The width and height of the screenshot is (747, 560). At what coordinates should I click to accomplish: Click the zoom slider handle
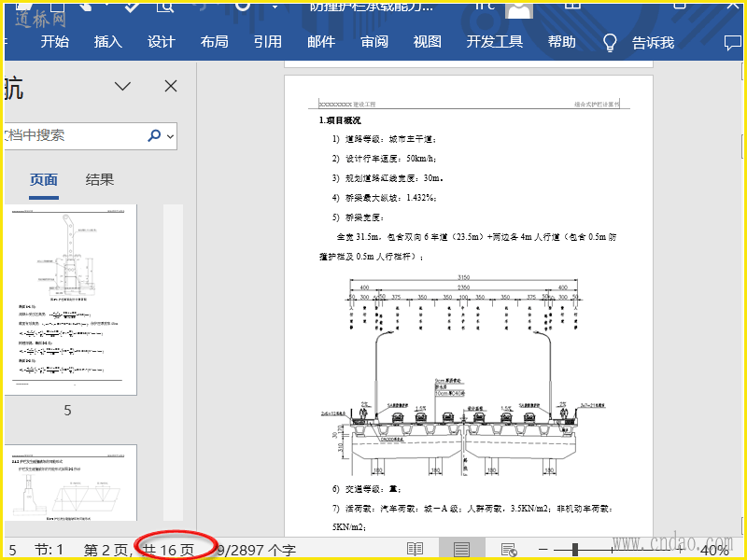575,550
